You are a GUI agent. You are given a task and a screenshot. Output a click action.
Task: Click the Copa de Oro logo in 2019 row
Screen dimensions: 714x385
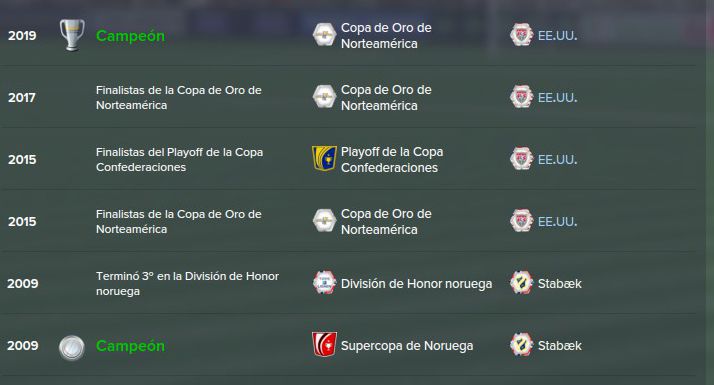pyautogui.click(x=325, y=35)
